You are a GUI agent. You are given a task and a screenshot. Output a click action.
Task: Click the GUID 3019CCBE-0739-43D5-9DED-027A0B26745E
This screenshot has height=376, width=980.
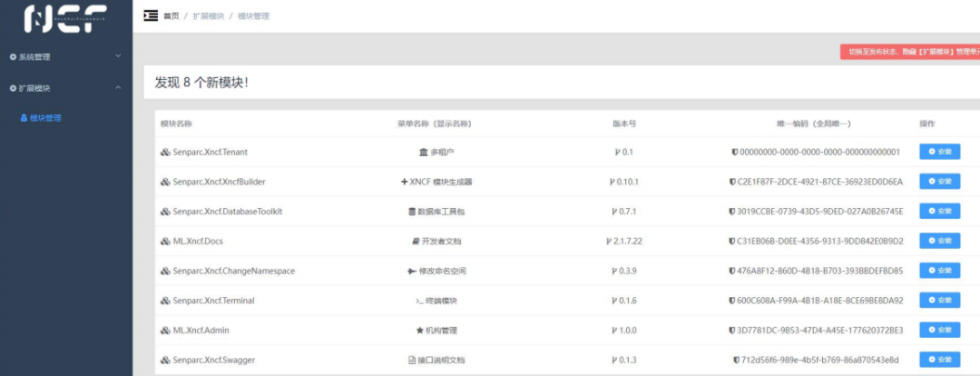820,212
